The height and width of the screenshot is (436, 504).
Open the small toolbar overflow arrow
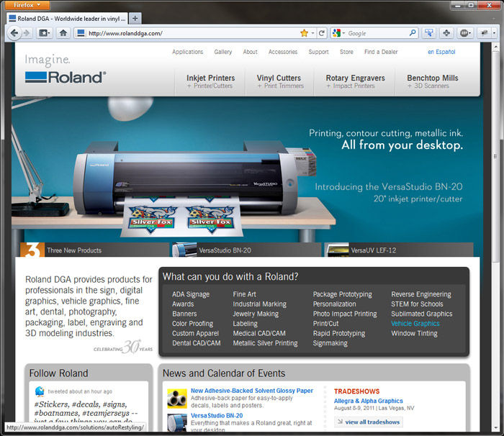(495, 33)
